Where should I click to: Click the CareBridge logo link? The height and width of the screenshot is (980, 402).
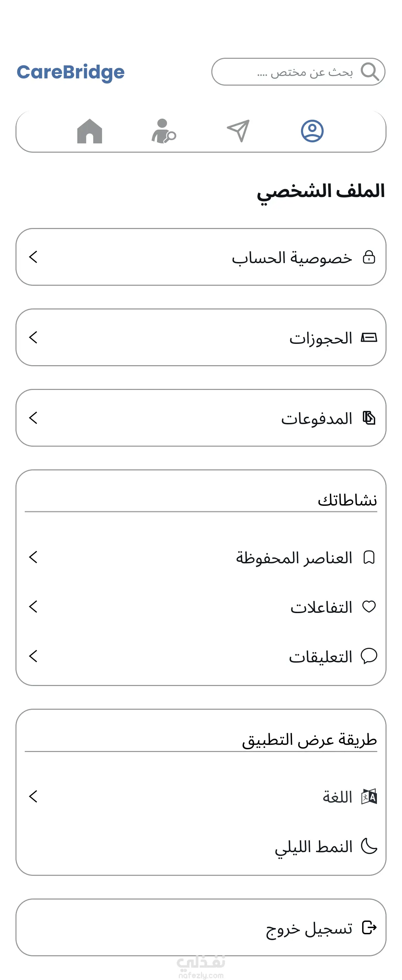pyautogui.click(x=71, y=72)
